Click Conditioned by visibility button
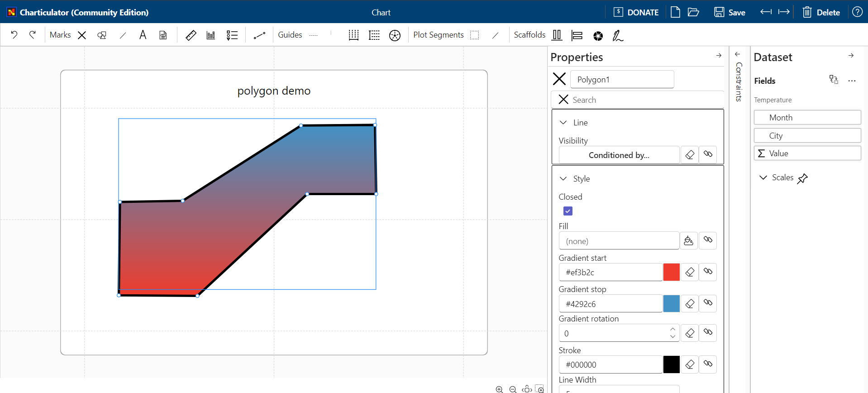Screen dimensions: 868x393 tap(619, 155)
